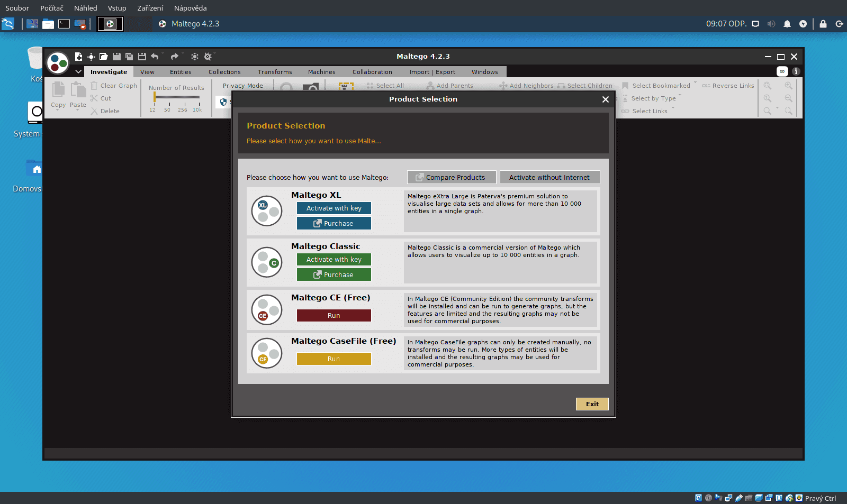The width and height of the screenshot is (847, 504).
Task: Open the Soubor menu in the VM menubar
Action: click(17, 8)
